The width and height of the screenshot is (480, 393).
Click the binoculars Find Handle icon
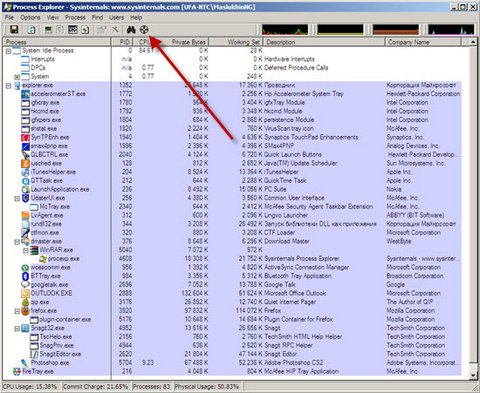pyautogui.click(x=131, y=30)
